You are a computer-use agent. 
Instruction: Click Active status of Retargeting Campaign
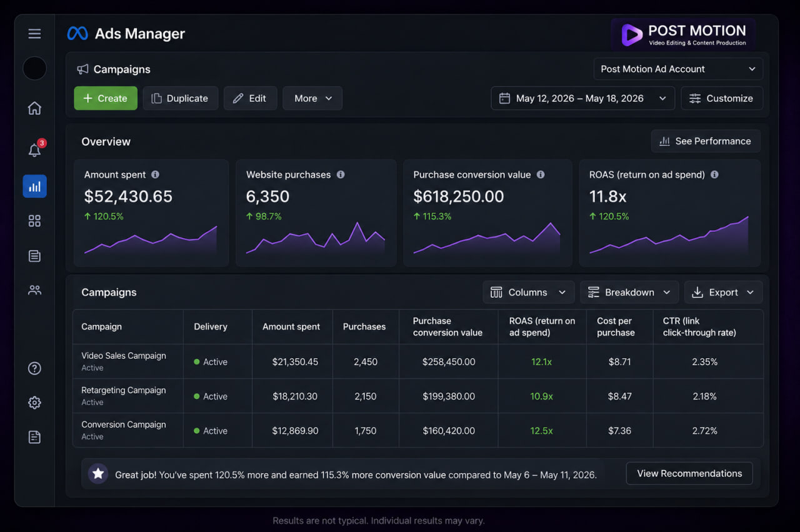(211, 396)
